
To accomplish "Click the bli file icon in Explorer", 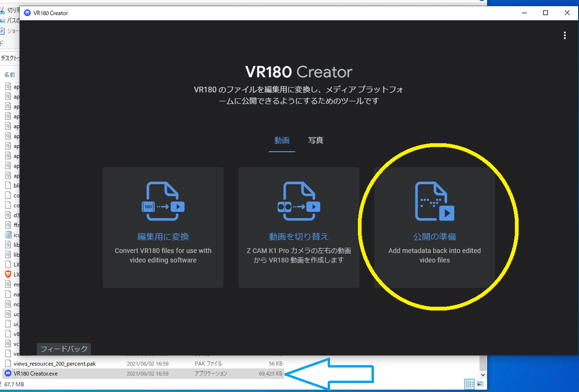I will 8,186.
